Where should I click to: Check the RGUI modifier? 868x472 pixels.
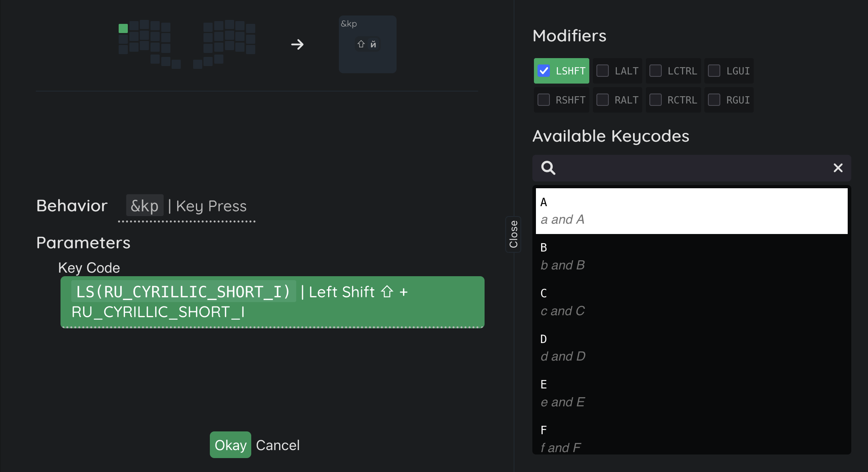pos(714,100)
